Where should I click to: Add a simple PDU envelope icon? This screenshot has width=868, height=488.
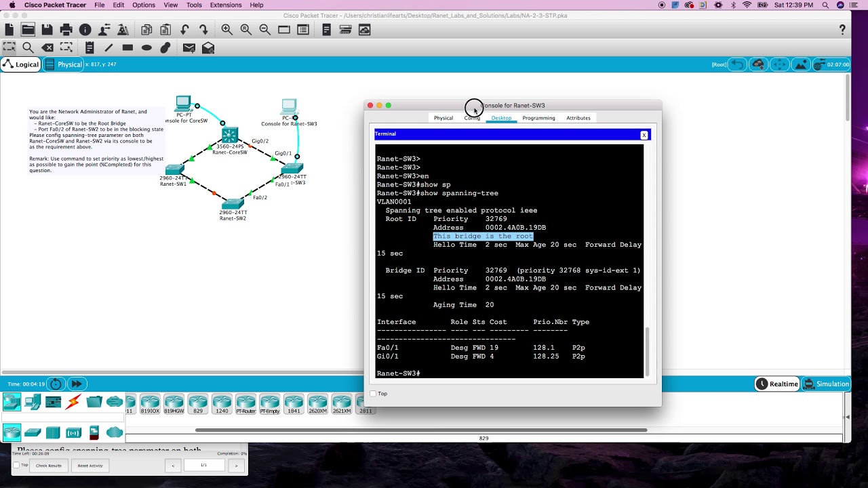189,47
